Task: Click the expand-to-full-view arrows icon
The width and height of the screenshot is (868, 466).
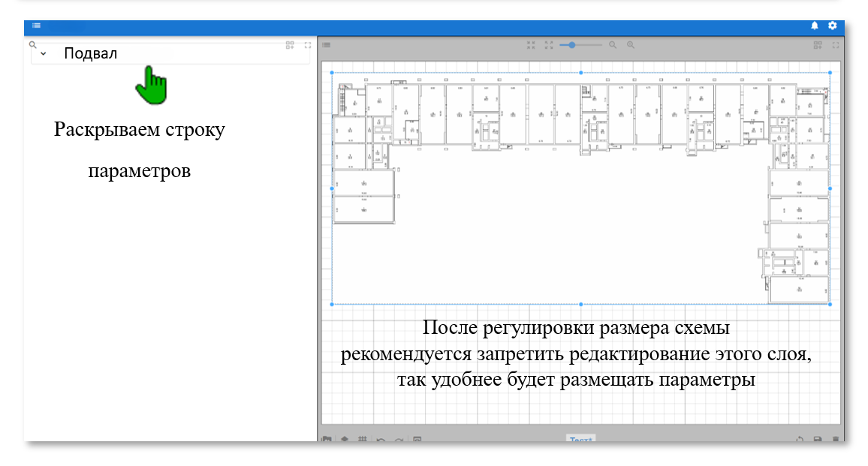Action: point(549,45)
